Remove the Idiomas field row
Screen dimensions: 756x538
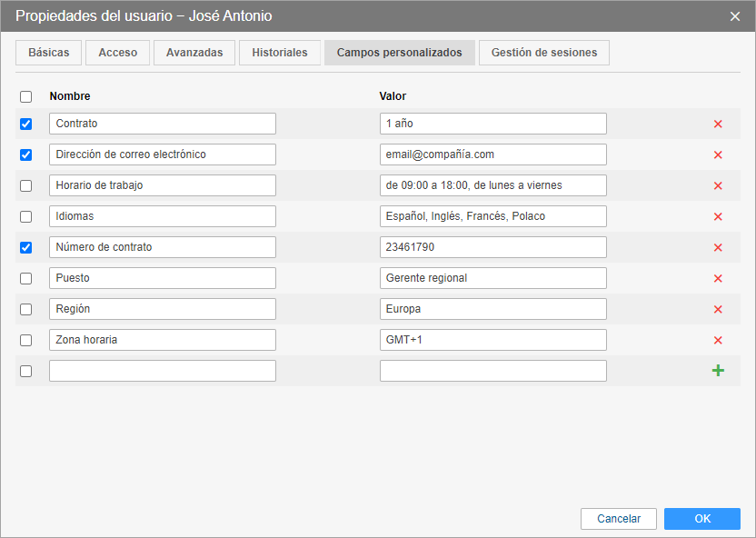[718, 216]
